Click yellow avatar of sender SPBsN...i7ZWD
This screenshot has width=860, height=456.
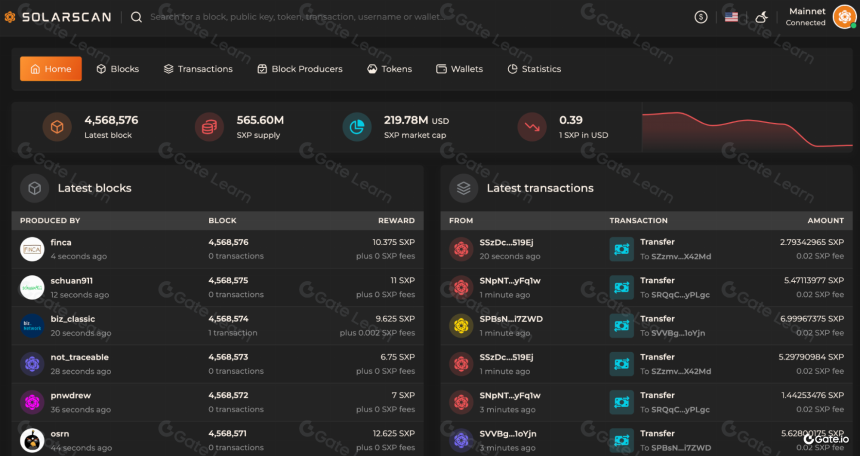point(461,326)
